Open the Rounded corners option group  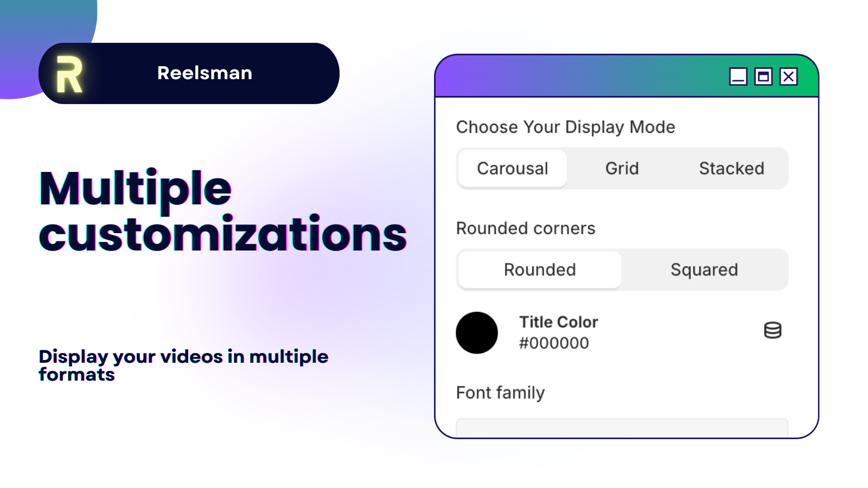point(525,228)
